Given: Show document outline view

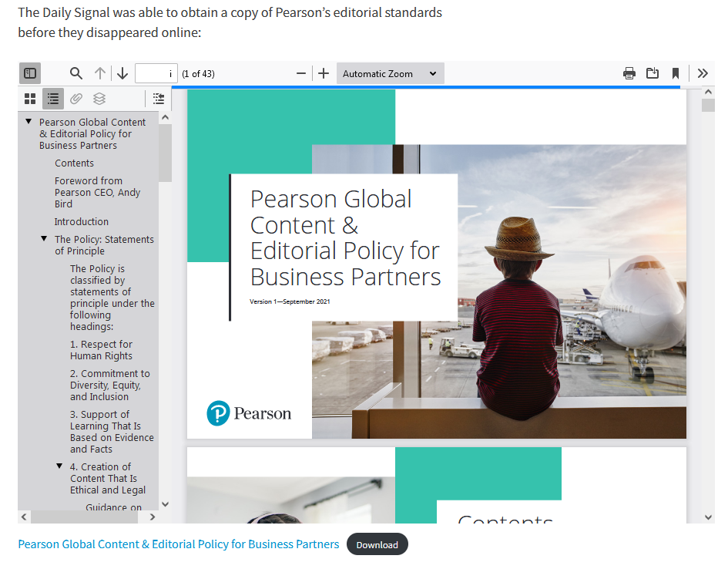Looking at the screenshot, I should (53, 99).
